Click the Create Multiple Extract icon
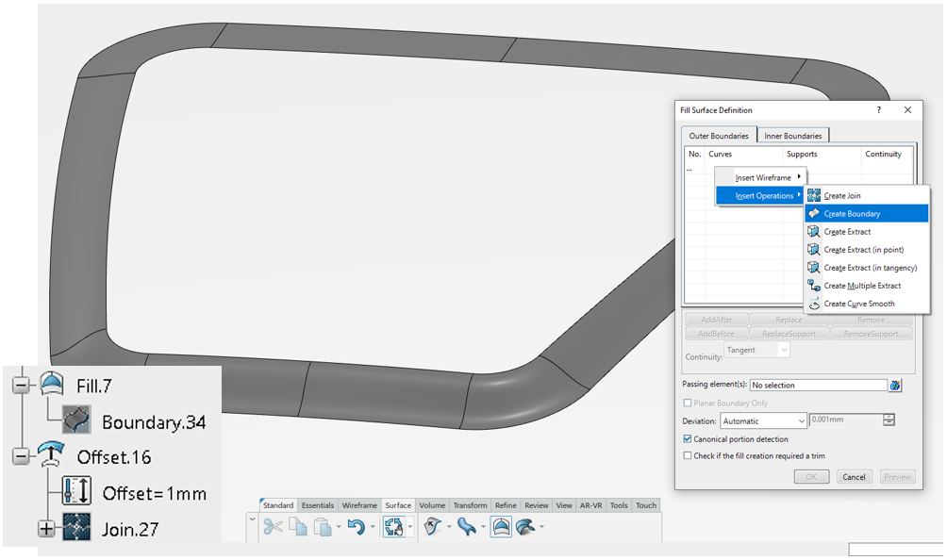Viewport: 947px width, 560px height. click(x=813, y=286)
